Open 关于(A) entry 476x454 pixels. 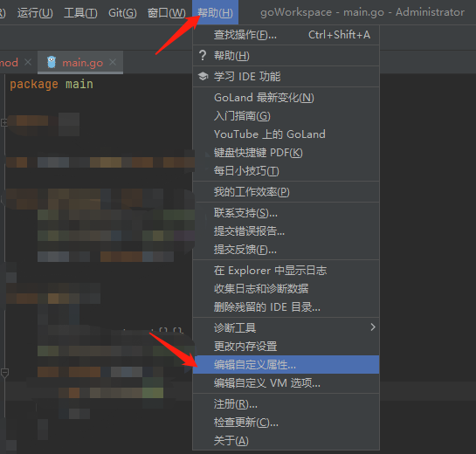click(286, 441)
